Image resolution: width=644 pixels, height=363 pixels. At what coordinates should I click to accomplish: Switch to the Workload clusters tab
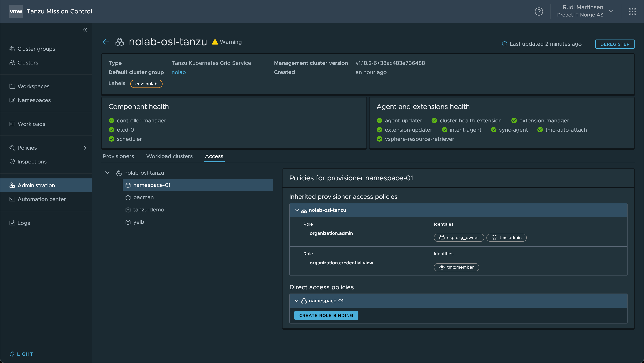pyautogui.click(x=169, y=156)
